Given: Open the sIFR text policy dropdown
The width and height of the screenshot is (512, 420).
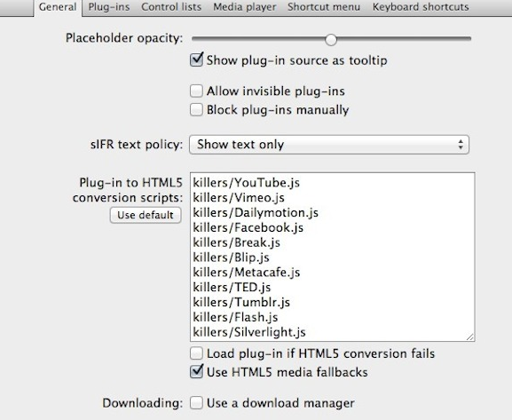Looking at the screenshot, I should point(329,145).
